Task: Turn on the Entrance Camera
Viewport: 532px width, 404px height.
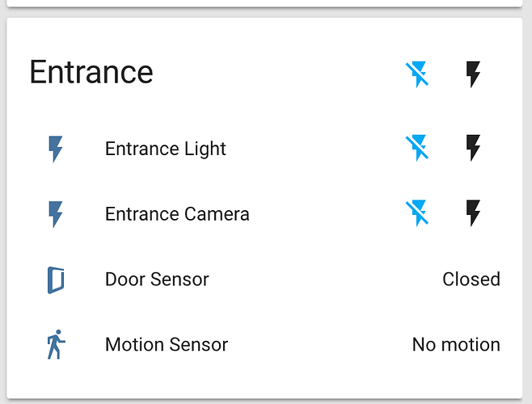Action: click(x=474, y=213)
